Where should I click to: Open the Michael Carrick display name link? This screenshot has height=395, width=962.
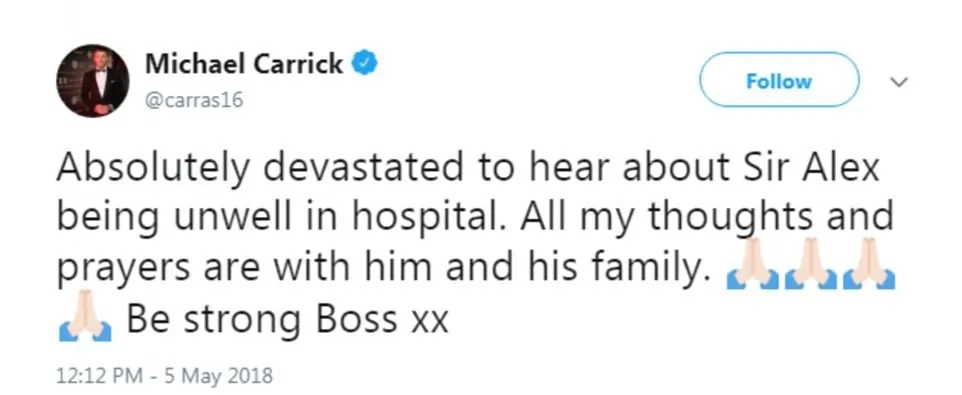tap(244, 64)
